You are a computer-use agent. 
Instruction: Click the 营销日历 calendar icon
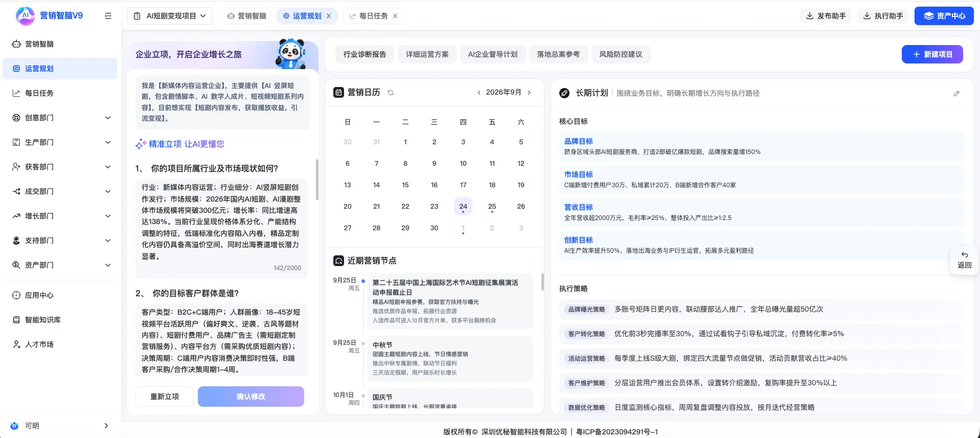(x=338, y=93)
